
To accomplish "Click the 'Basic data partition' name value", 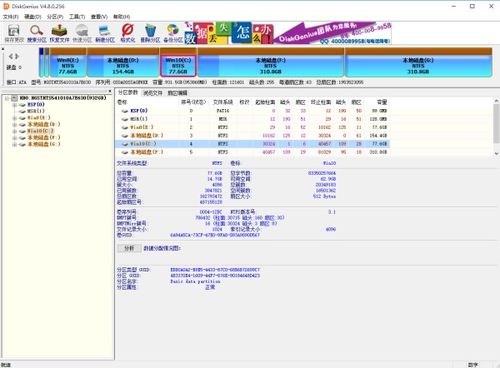I will 195,282.
